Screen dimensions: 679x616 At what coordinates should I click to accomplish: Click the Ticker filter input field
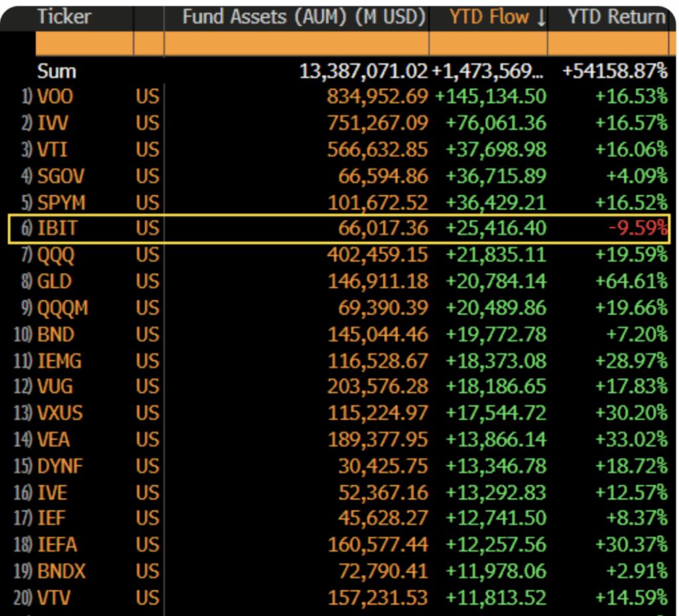[x=84, y=44]
